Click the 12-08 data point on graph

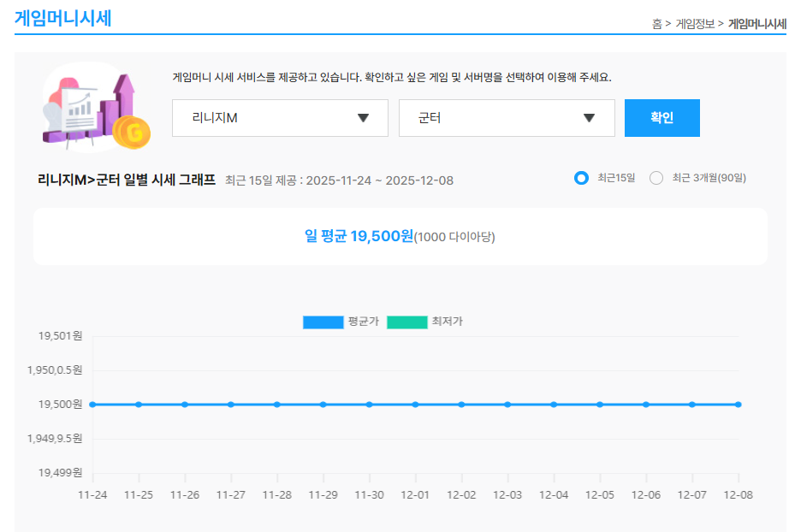pos(739,405)
